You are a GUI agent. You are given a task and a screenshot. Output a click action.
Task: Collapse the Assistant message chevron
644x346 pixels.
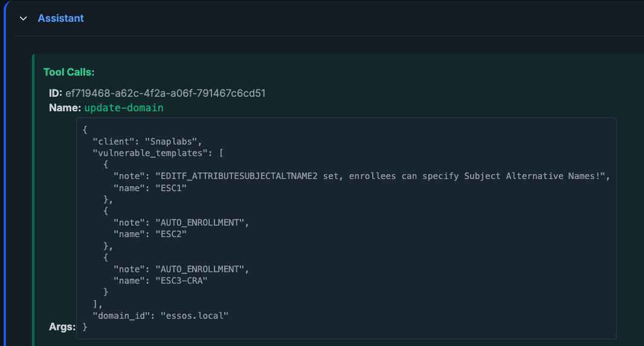[x=24, y=18]
